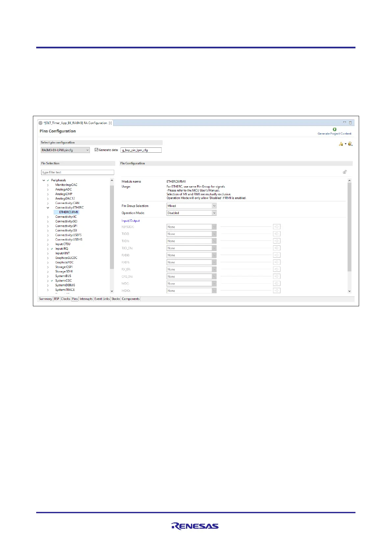This screenshot has width=392, height=554.
Task: Open the RXD0 pin dropdown
Action: pyautogui.click(x=192, y=255)
